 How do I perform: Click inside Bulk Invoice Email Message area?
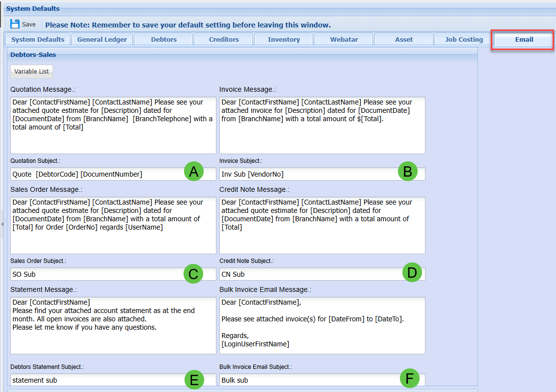point(322,325)
